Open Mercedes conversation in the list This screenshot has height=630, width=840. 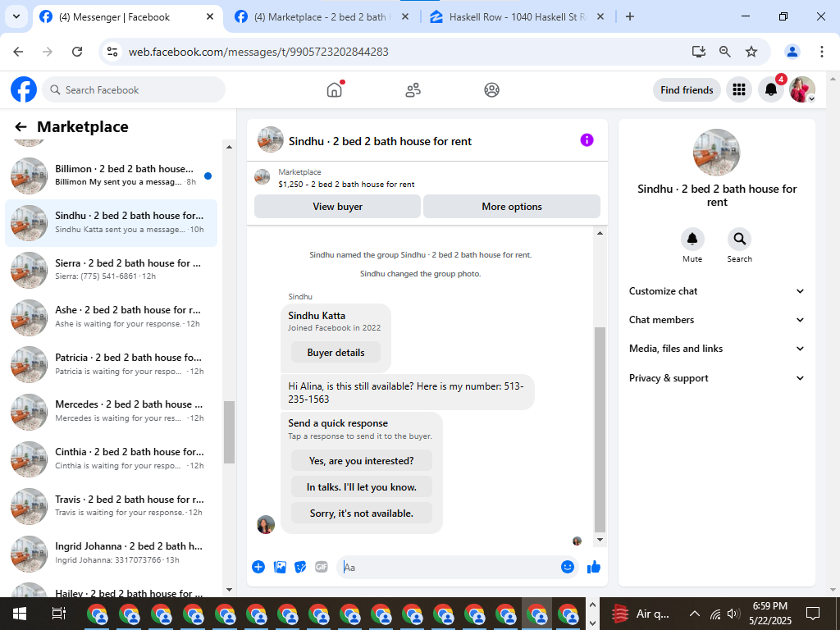point(112,411)
